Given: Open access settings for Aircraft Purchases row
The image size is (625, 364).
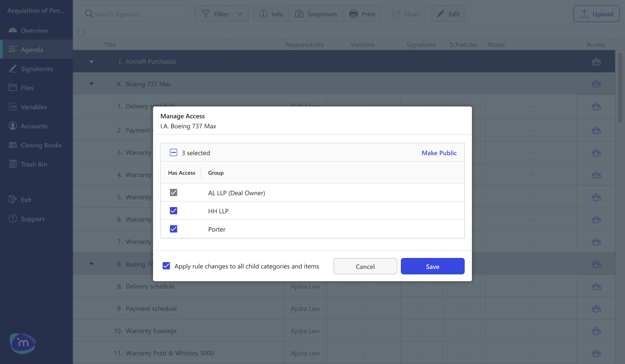Looking at the screenshot, I should (596, 61).
